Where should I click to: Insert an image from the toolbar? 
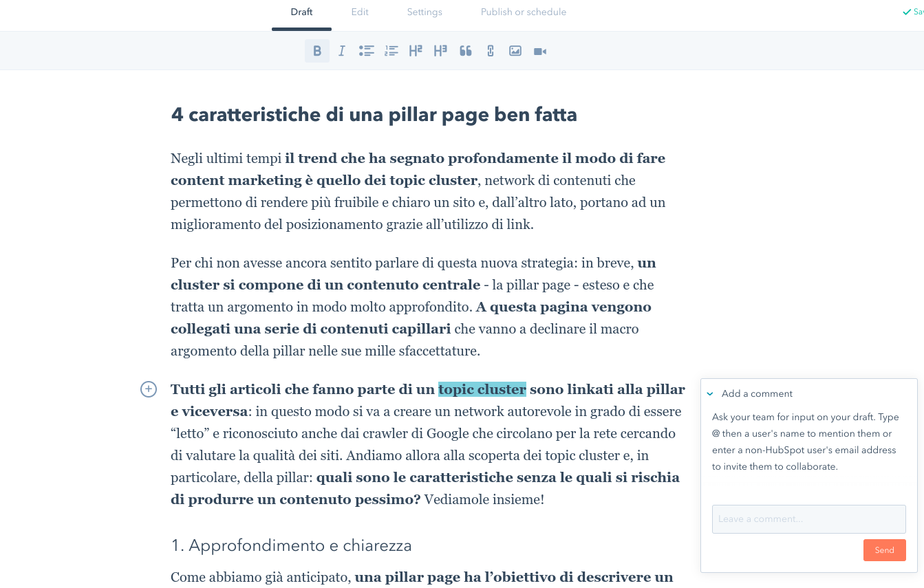[x=515, y=51]
